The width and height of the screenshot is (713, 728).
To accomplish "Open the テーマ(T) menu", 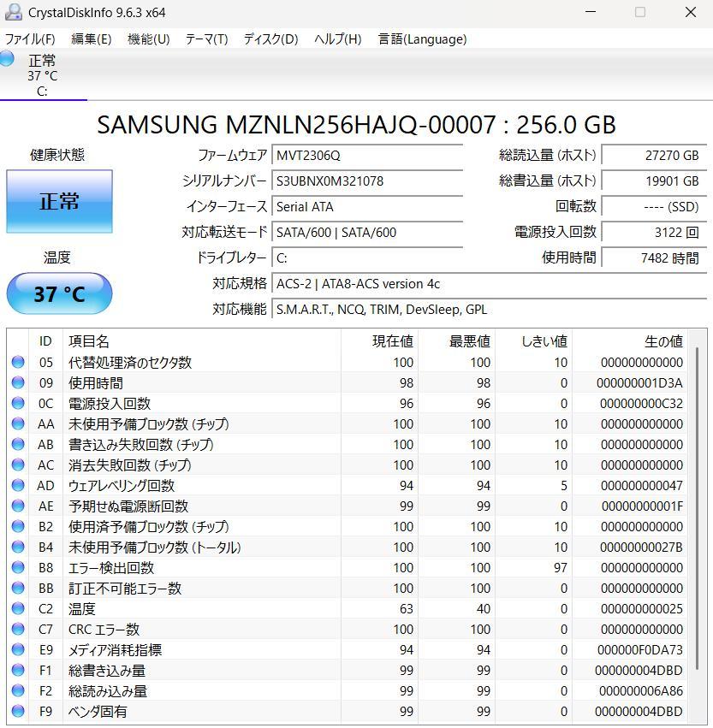I will click(206, 39).
